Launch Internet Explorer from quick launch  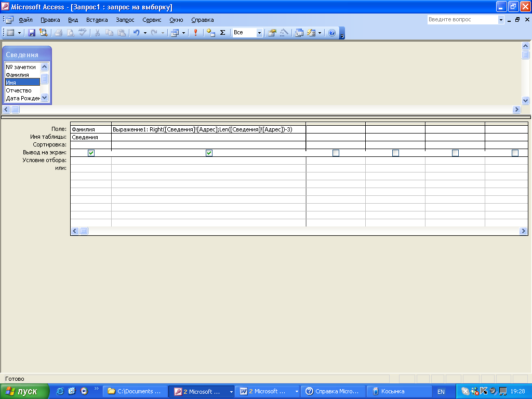(x=60, y=391)
